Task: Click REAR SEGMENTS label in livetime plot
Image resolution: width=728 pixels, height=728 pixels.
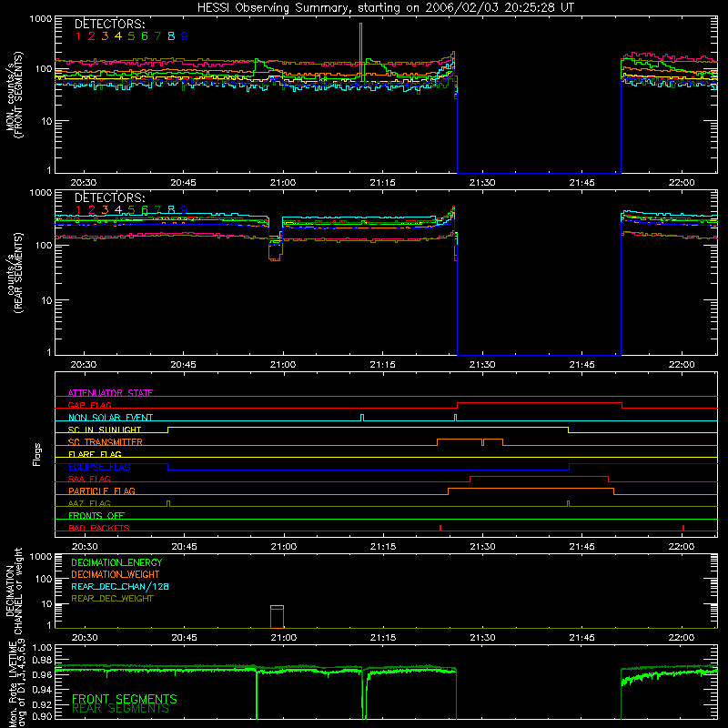Action: 121,709
